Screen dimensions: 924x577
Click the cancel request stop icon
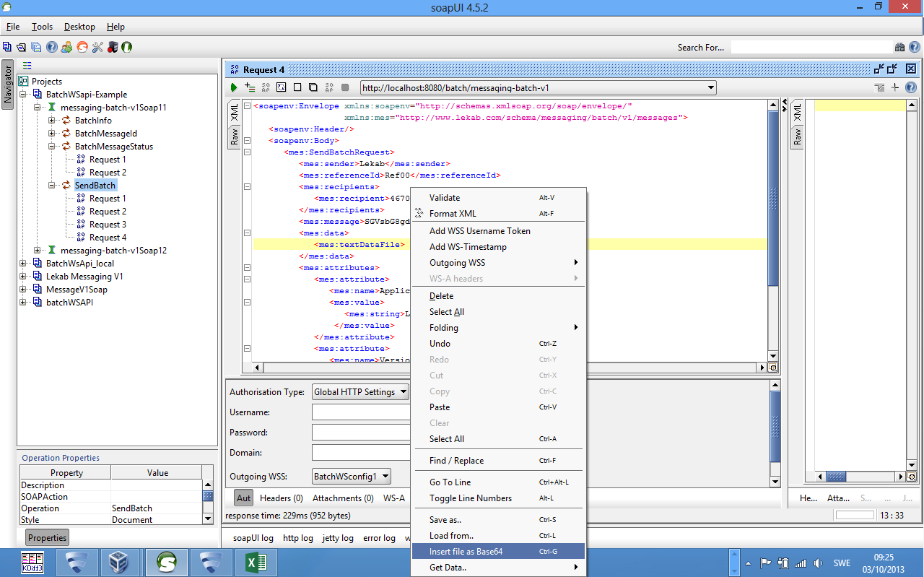[345, 87]
